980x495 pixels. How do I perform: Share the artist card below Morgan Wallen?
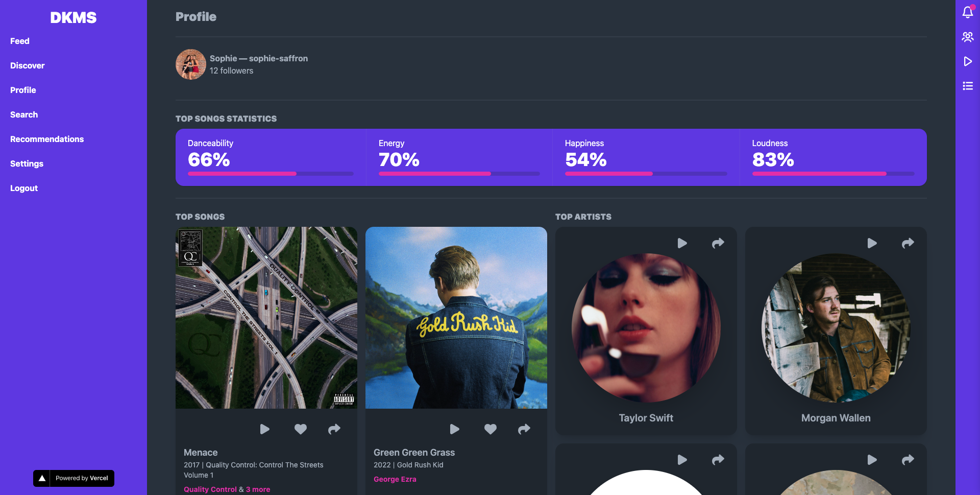coord(908,460)
